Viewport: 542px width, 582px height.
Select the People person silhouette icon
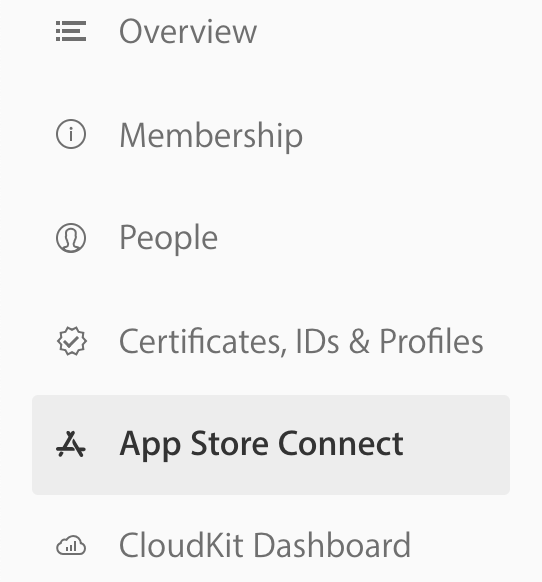point(71,238)
